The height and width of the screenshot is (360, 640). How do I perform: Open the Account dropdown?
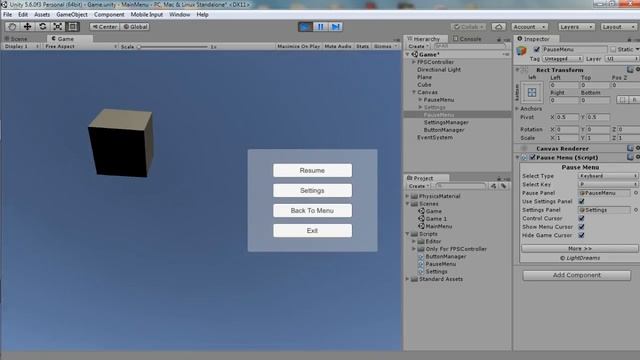point(529,27)
